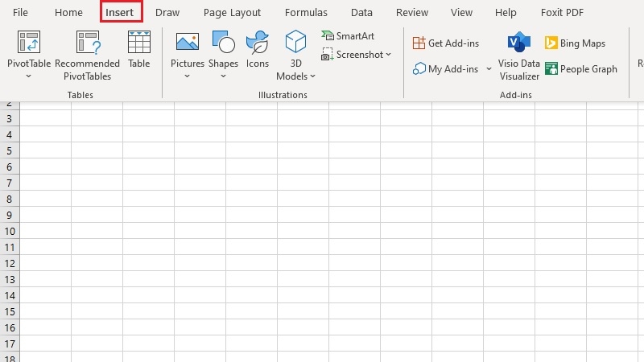644x362 pixels.
Task: Insert a Table using the Table icon
Action: click(138, 42)
